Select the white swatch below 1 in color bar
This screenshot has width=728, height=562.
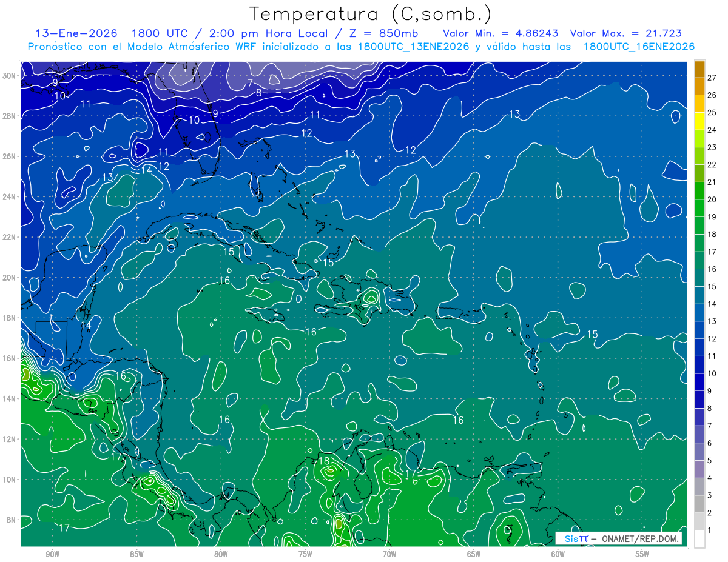(x=699, y=539)
